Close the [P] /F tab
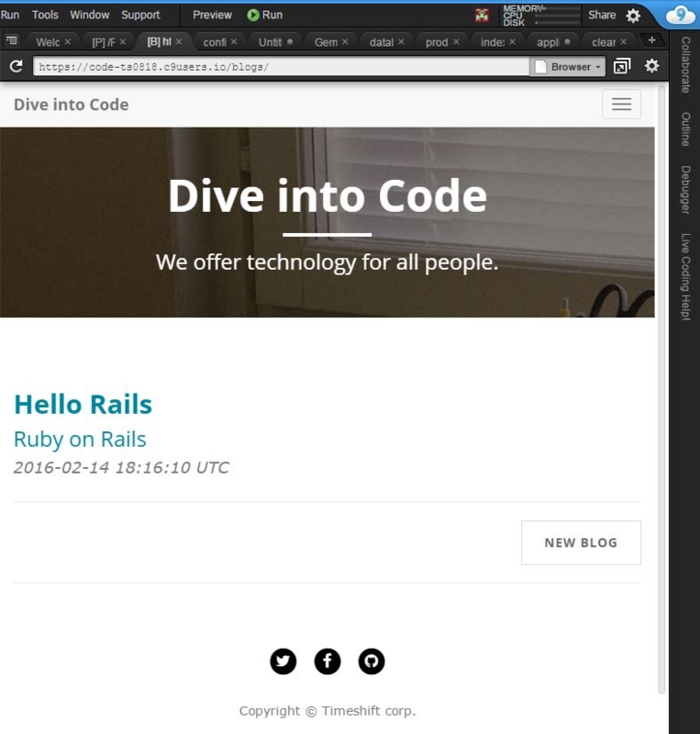The height and width of the screenshot is (734, 700). click(x=123, y=41)
